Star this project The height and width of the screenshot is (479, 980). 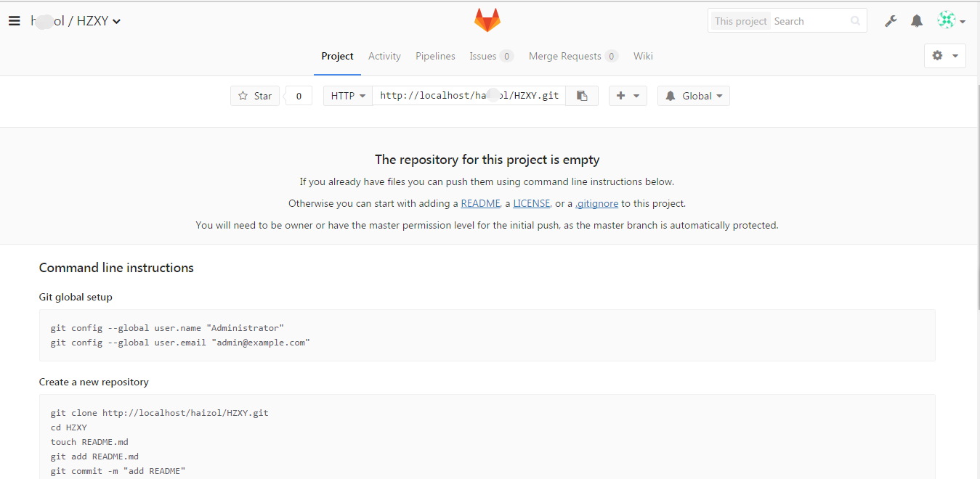click(255, 96)
